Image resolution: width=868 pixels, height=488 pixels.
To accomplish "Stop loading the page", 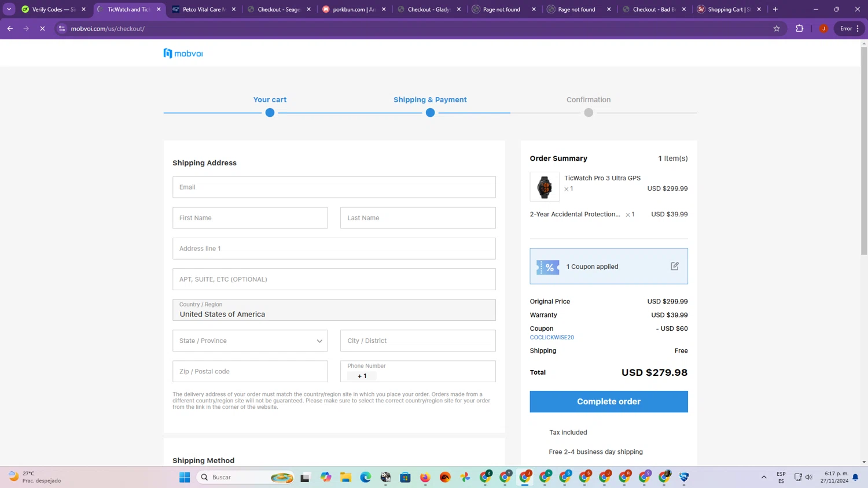I will pos(42,28).
